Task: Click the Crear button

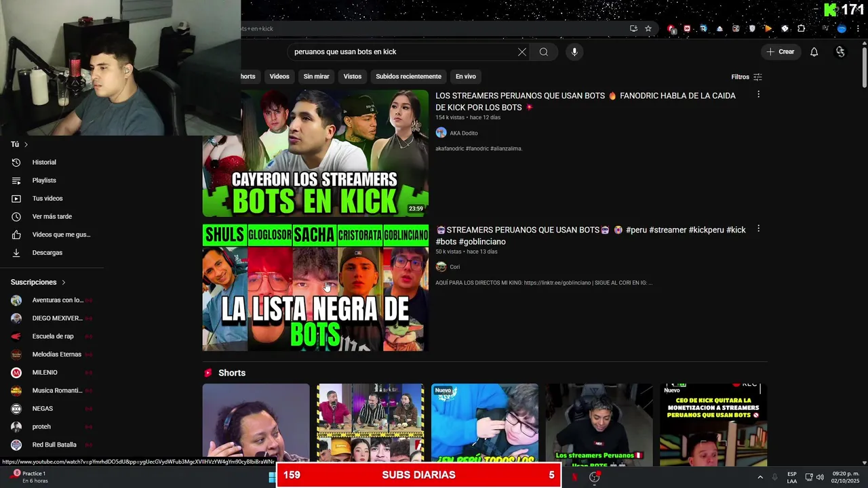Action: 780,52
